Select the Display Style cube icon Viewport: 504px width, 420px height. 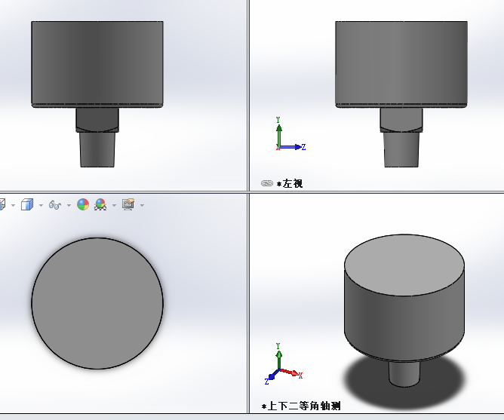pyautogui.click(x=27, y=204)
